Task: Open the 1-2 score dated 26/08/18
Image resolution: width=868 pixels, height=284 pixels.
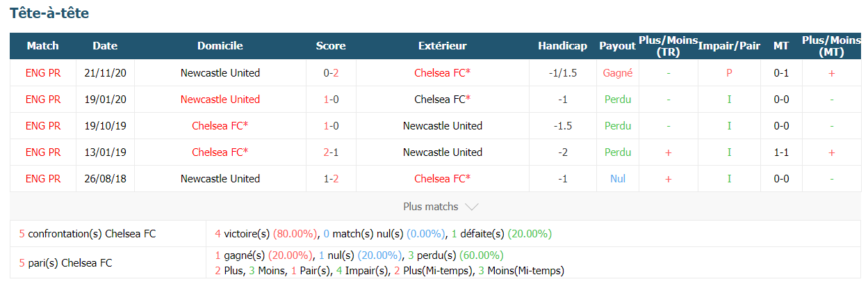Action: pos(331,178)
